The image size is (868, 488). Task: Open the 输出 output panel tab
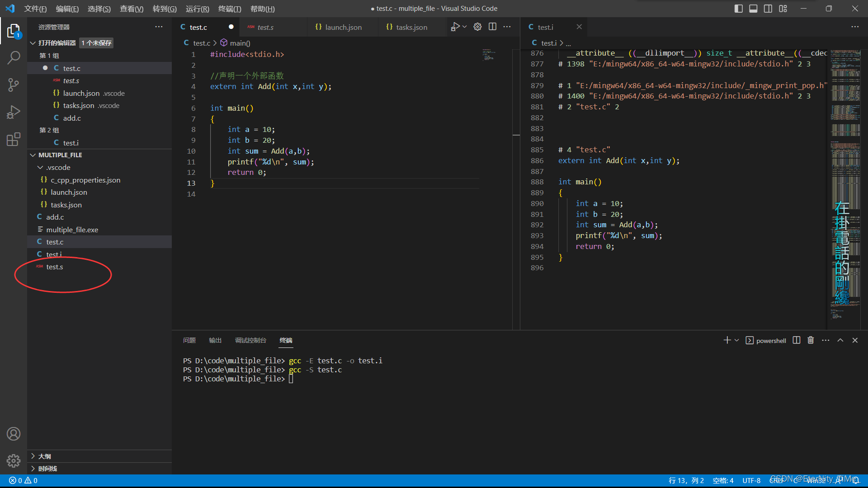[215, 340]
